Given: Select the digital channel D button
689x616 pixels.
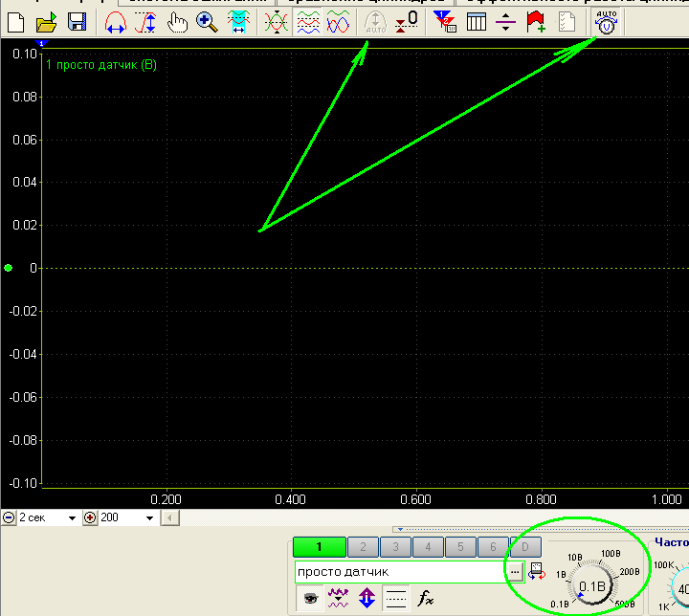Looking at the screenshot, I should pyautogui.click(x=525, y=547).
